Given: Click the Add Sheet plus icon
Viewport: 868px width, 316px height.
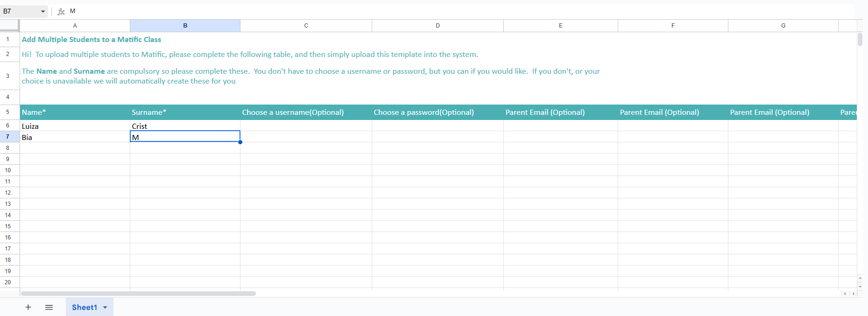Looking at the screenshot, I should 28,307.
